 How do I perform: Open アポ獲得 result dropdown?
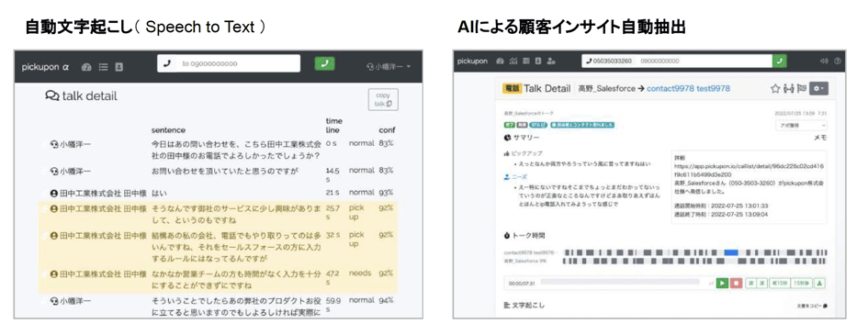pyautogui.click(x=801, y=126)
